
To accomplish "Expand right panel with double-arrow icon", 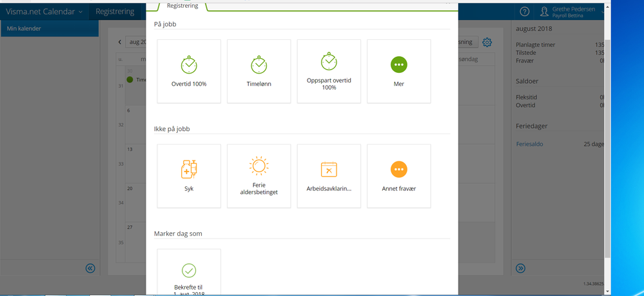I will coord(520,268).
